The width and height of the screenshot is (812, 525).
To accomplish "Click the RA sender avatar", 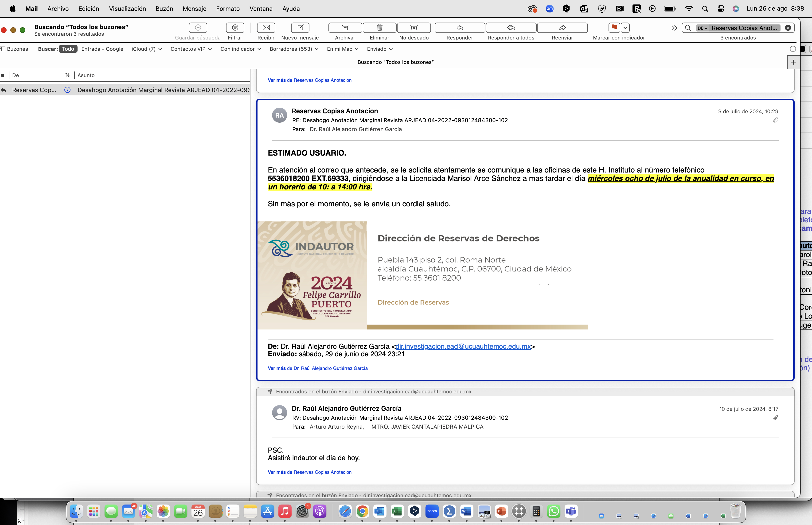I will (279, 115).
